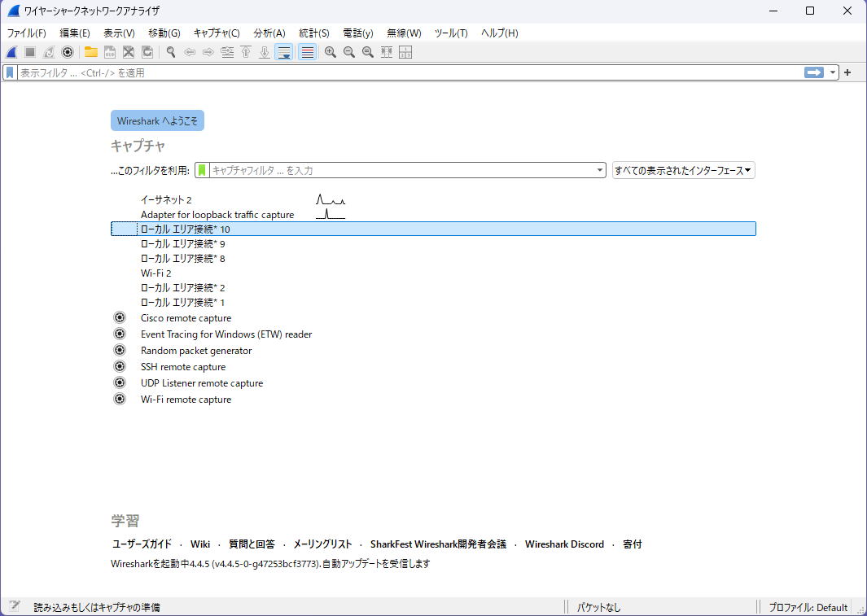This screenshot has width=867, height=616.
Task: Click the restart current capture icon
Action: click(x=49, y=52)
